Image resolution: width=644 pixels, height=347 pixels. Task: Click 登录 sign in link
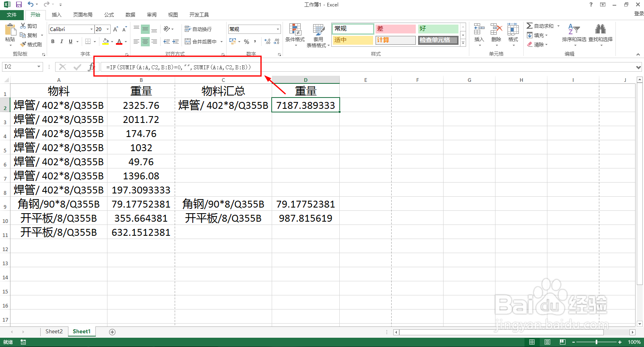point(639,14)
